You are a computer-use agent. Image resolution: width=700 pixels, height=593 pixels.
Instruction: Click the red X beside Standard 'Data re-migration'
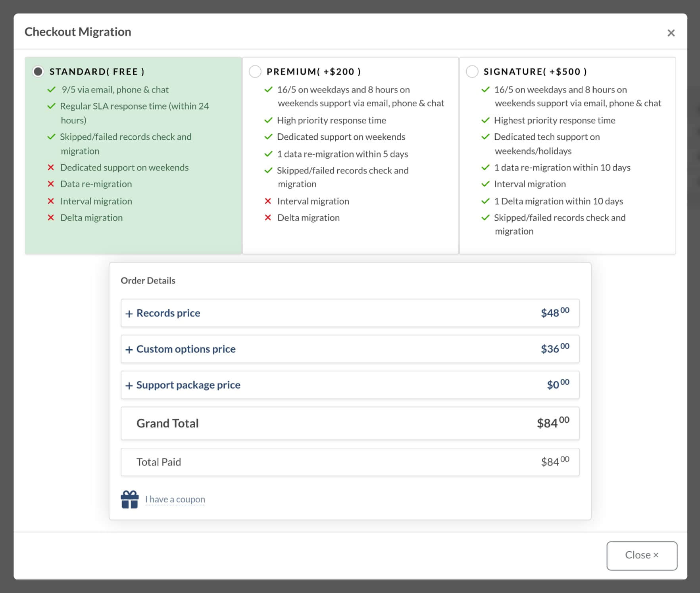pyautogui.click(x=51, y=184)
